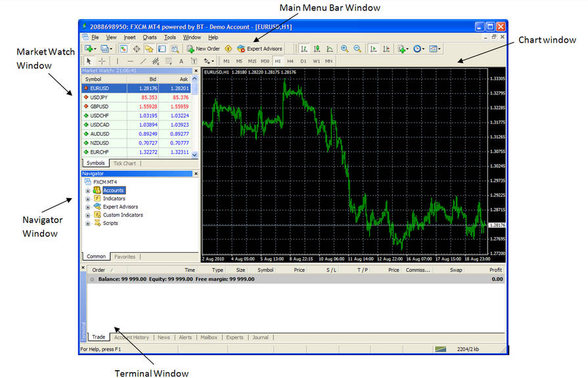Click the Balance: 99 999.00 summary row
This screenshot has width=588, height=378.
[296, 279]
